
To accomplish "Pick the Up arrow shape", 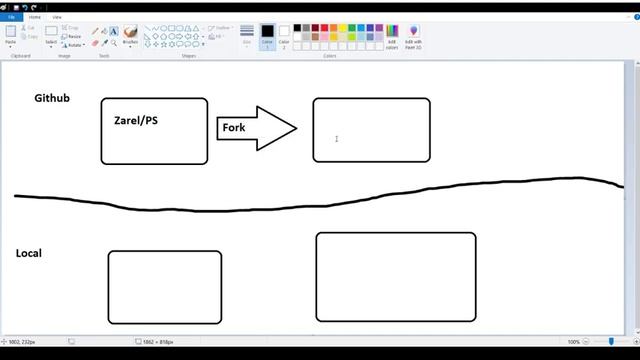I will click(x=196, y=36).
